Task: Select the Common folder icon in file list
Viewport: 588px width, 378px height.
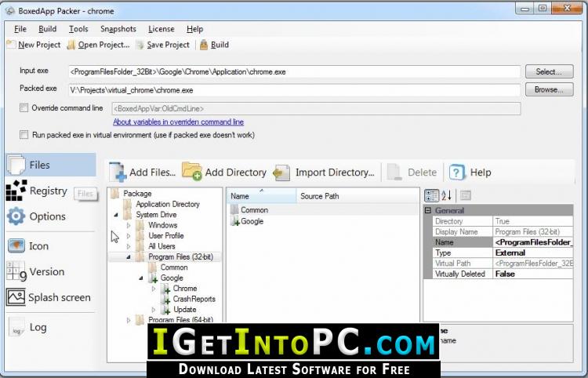Action: tap(234, 209)
